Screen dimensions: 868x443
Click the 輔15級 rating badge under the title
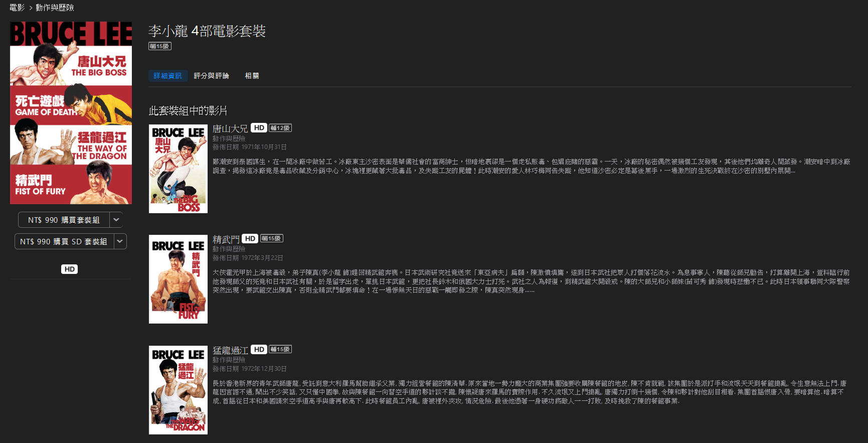coord(160,46)
